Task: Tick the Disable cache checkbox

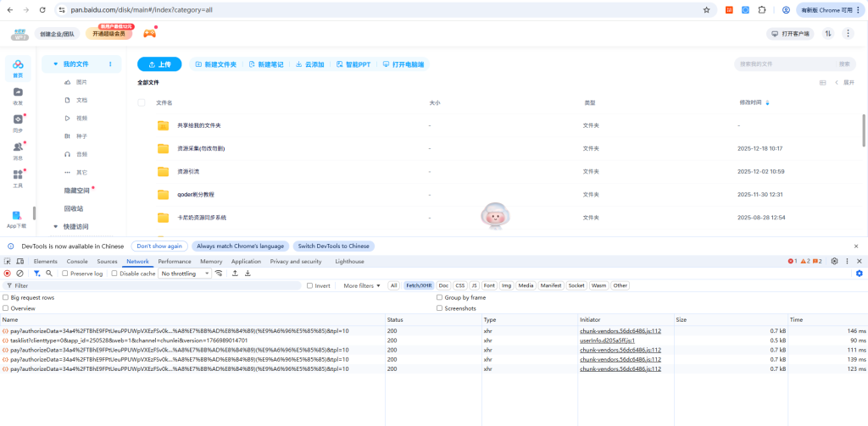Action: coord(115,274)
